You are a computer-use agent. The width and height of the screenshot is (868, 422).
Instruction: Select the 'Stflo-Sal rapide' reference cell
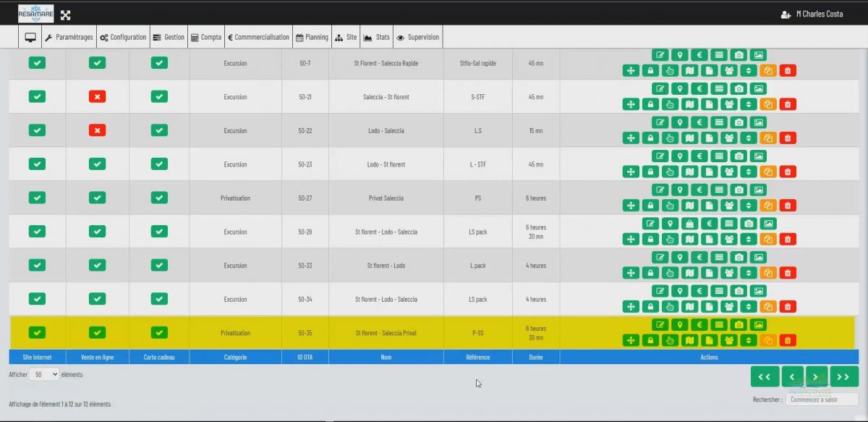[x=478, y=63]
